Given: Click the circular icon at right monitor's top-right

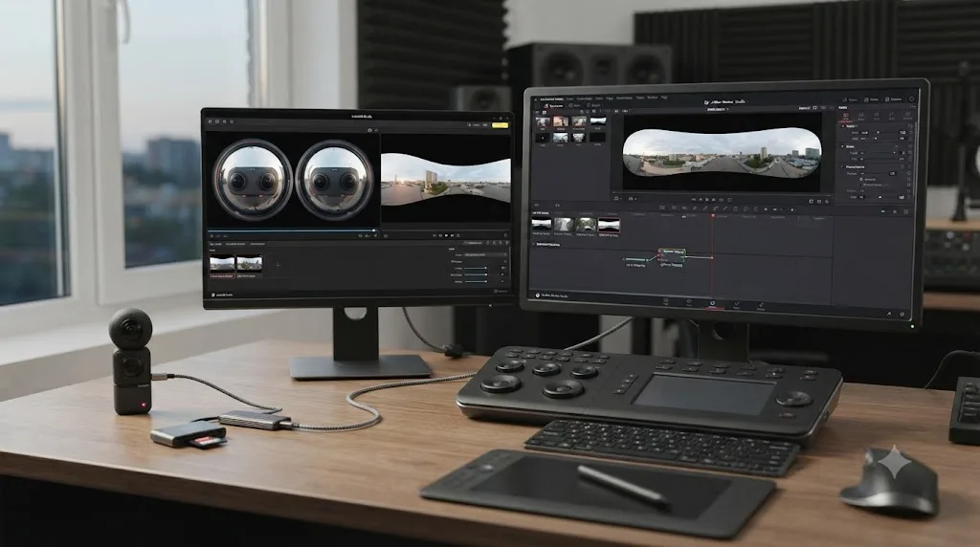Looking at the screenshot, I should pyautogui.click(x=911, y=98).
